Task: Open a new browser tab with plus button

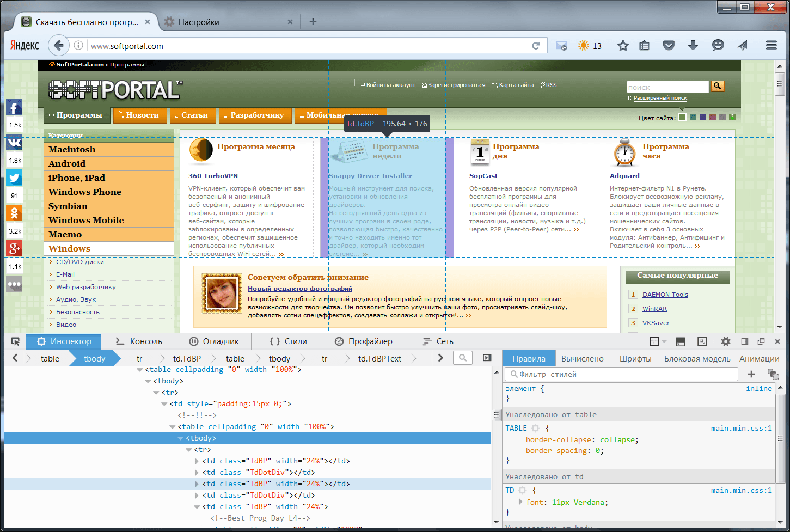Action: click(x=313, y=22)
